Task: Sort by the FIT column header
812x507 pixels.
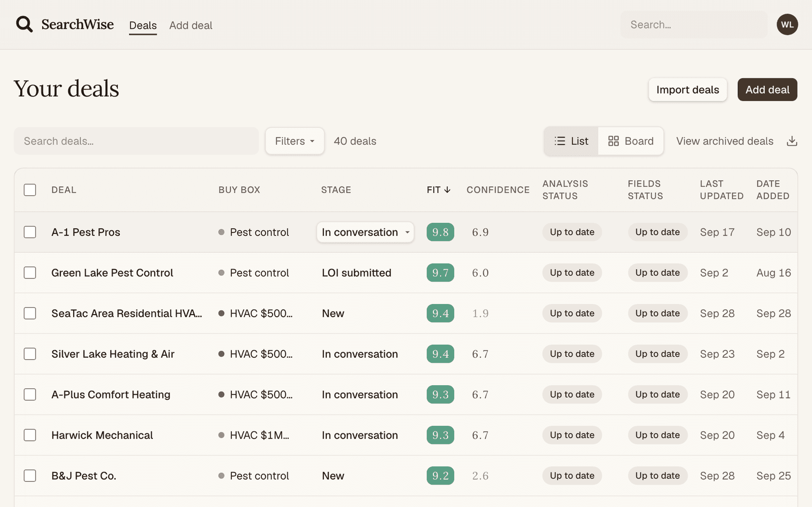Action: (x=438, y=190)
